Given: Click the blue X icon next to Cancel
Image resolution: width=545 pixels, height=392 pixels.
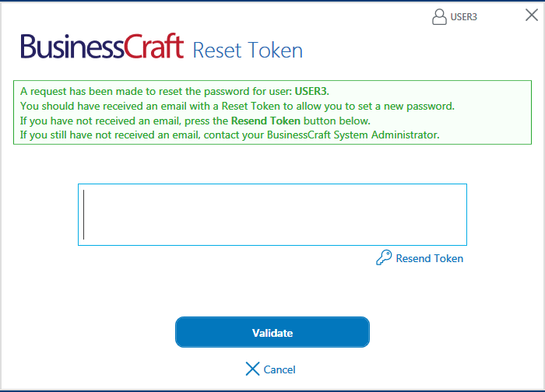Looking at the screenshot, I should [x=252, y=369].
